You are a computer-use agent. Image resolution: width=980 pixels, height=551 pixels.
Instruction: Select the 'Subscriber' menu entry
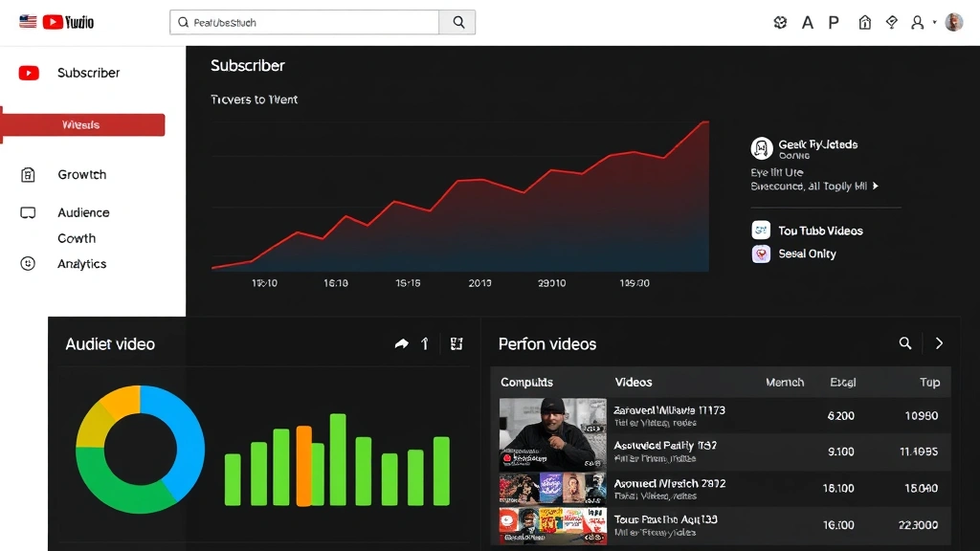pos(90,73)
